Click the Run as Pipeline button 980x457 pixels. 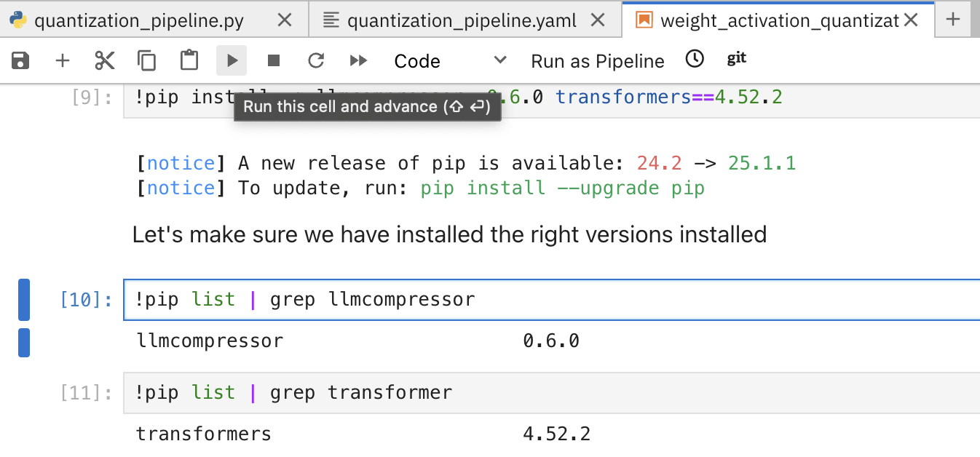pyautogui.click(x=597, y=61)
